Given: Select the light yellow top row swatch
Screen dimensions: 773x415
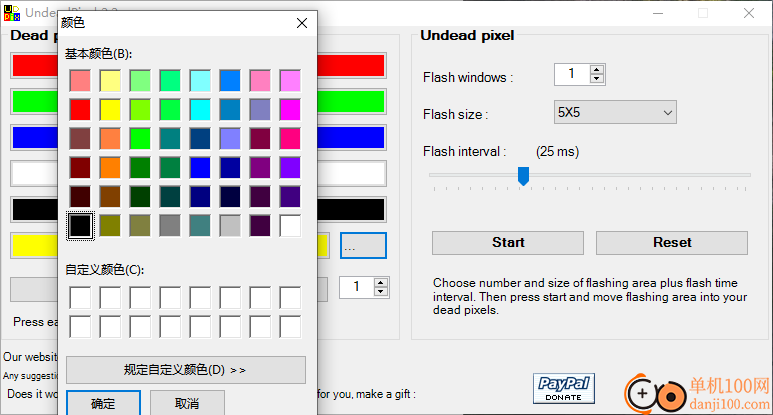Looking at the screenshot, I should coord(110,80).
